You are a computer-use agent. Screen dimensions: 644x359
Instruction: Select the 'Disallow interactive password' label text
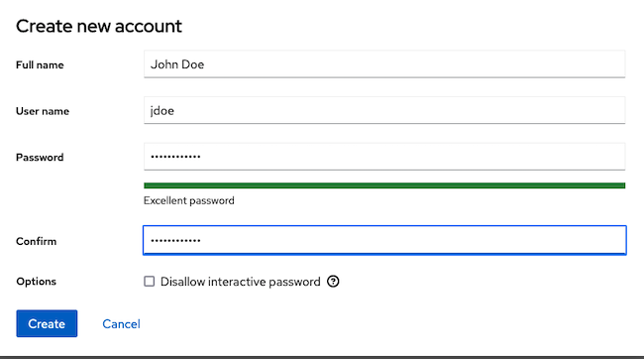(x=241, y=282)
